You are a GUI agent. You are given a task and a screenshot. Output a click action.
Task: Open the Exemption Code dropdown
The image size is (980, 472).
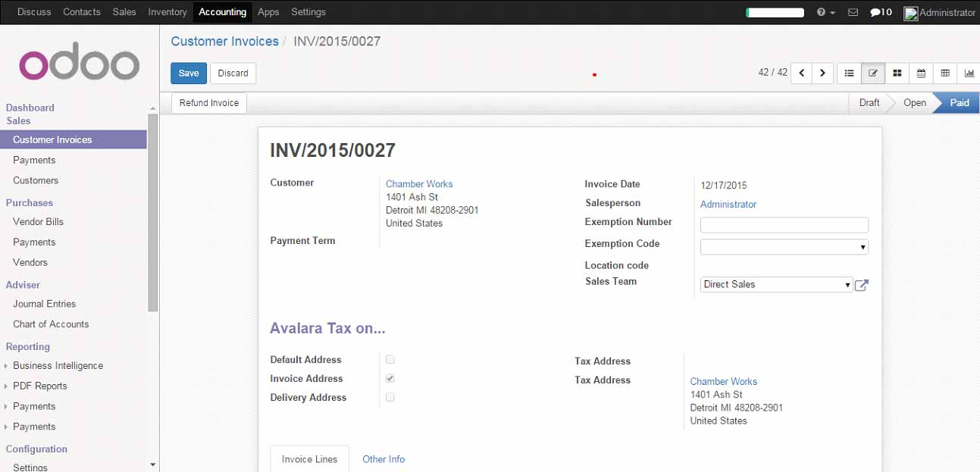[x=784, y=247]
